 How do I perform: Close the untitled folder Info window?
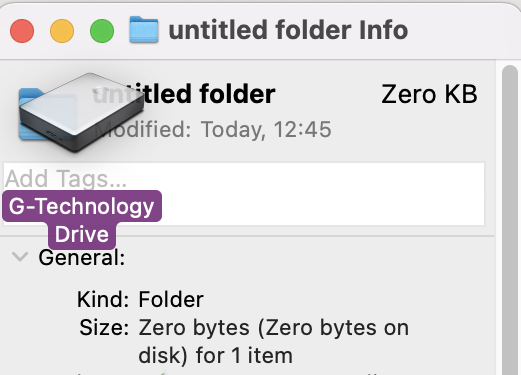[x=22, y=31]
